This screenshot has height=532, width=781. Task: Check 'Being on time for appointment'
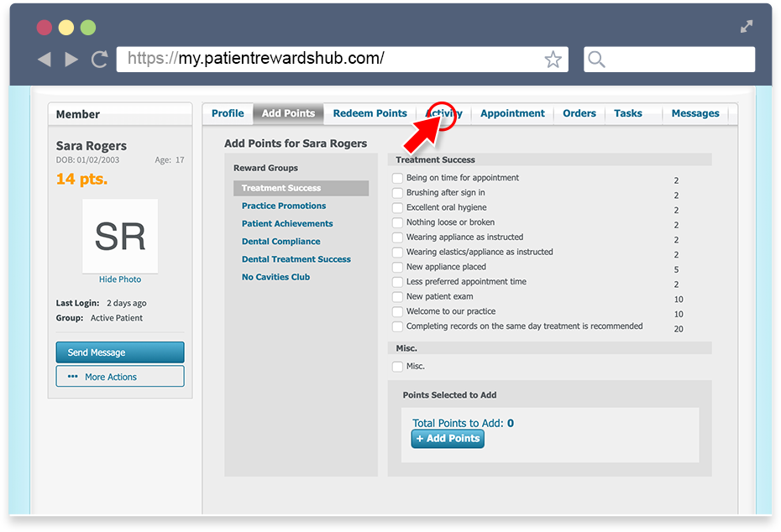click(x=397, y=178)
